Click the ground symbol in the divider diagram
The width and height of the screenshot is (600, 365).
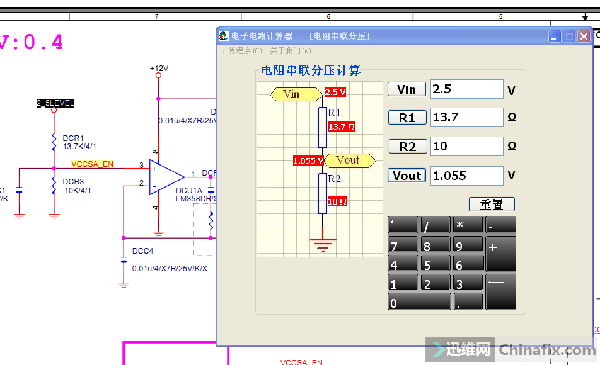pyautogui.click(x=323, y=245)
